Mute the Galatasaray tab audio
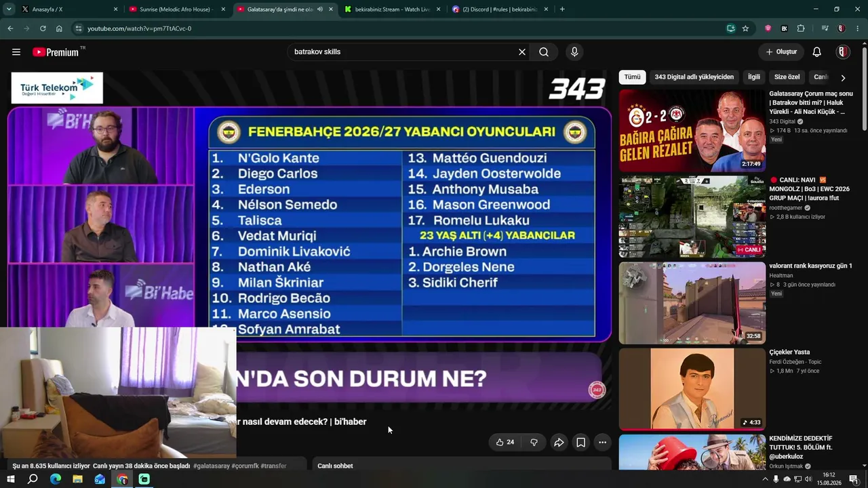Image resolution: width=868 pixels, height=488 pixels. 320,9
